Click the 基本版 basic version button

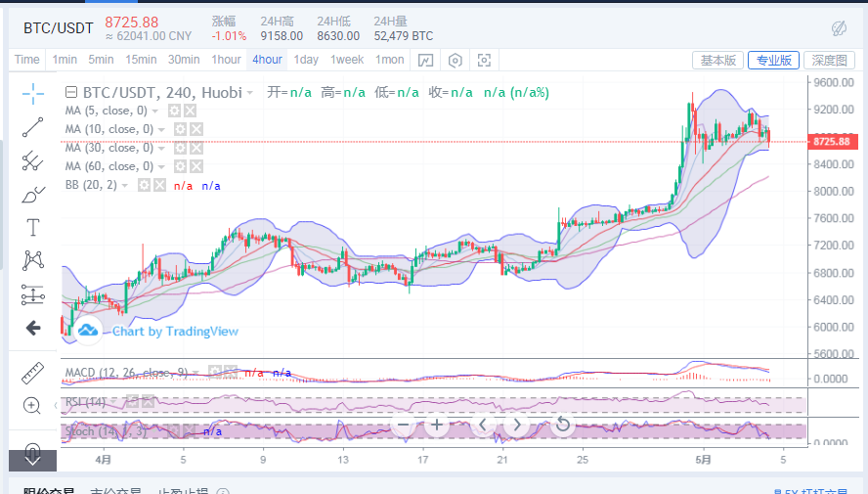pos(718,60)
